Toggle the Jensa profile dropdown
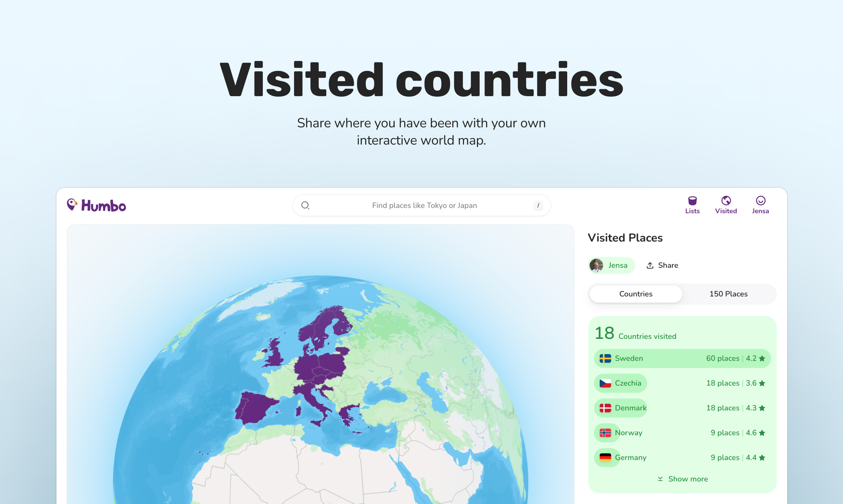The image size is (843, 504). pos(760,205)
